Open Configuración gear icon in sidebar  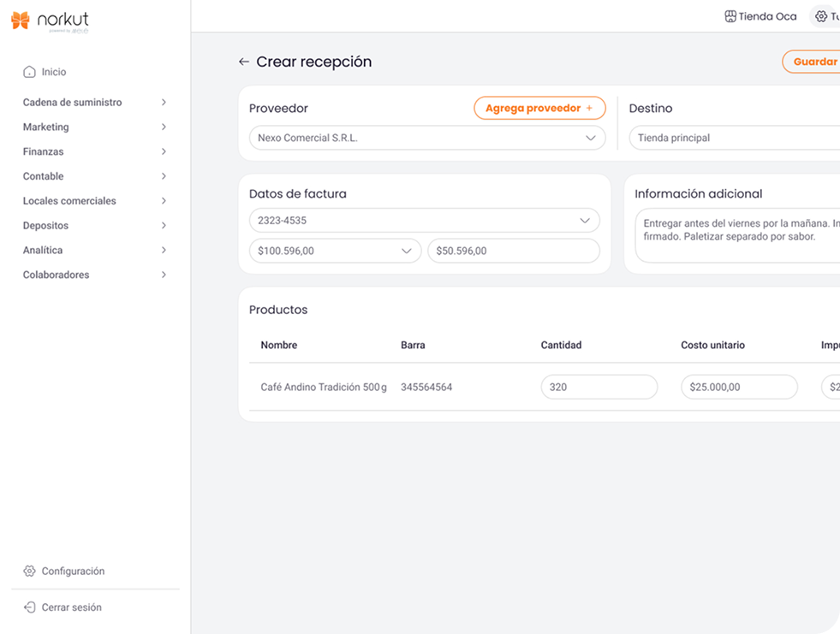click(29, 571)
